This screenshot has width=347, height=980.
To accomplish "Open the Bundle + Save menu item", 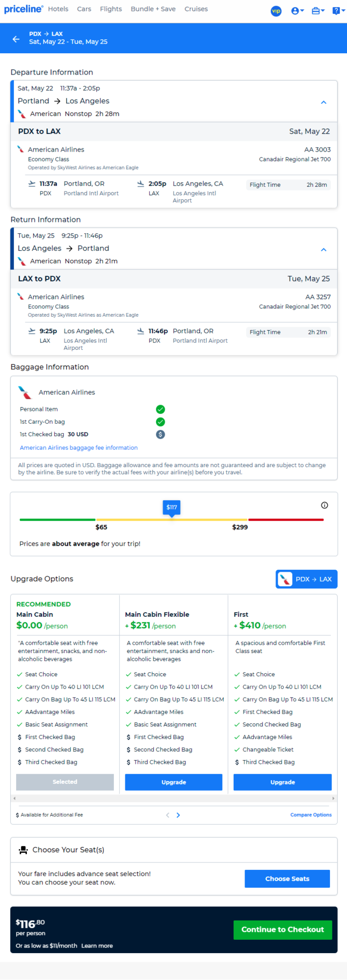I will pyautogui.click(x=153, y=9).
